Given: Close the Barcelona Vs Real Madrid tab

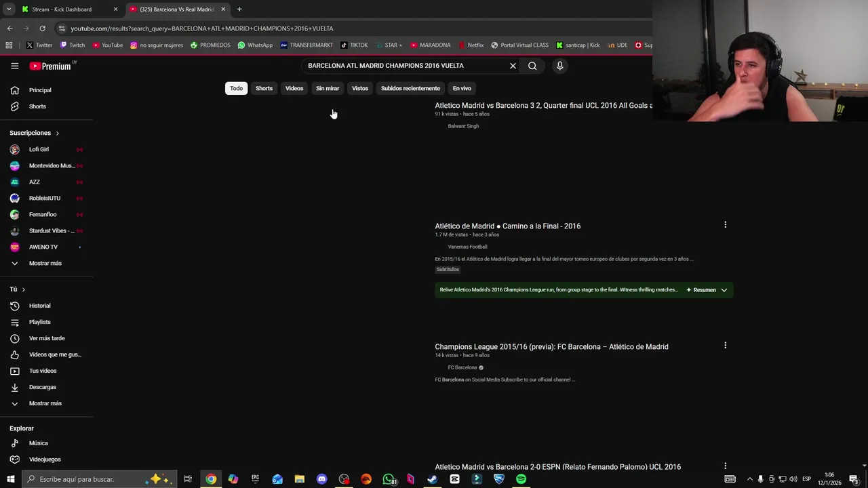Looking at the screenshot, I should coord(223,9).
